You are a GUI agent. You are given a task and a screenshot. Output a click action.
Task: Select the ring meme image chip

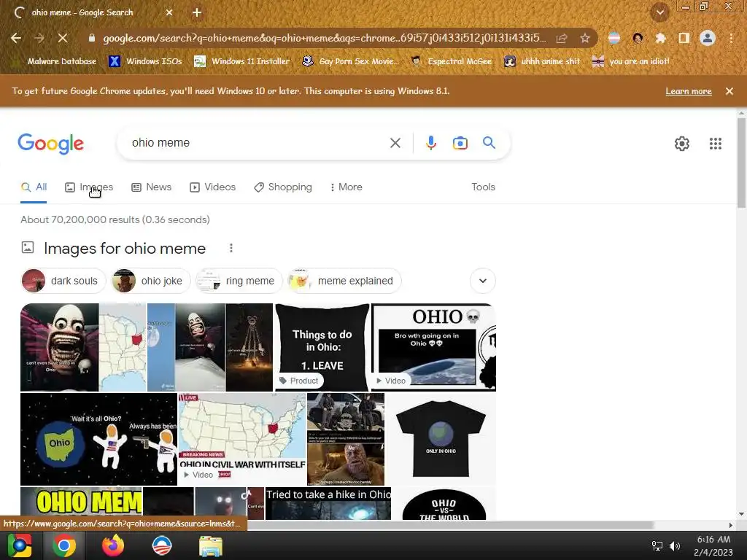[x=239, y=281]
